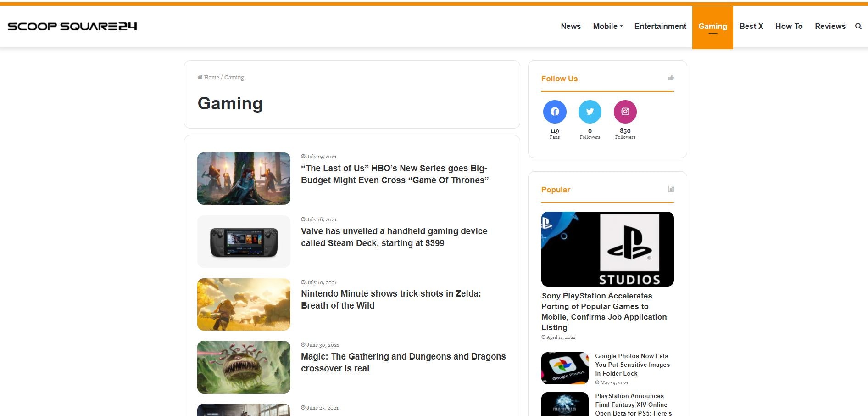Image resolution: width=868 pixels, height=416 pixels.
Task: Go to the News section
Action: (571, 26)
